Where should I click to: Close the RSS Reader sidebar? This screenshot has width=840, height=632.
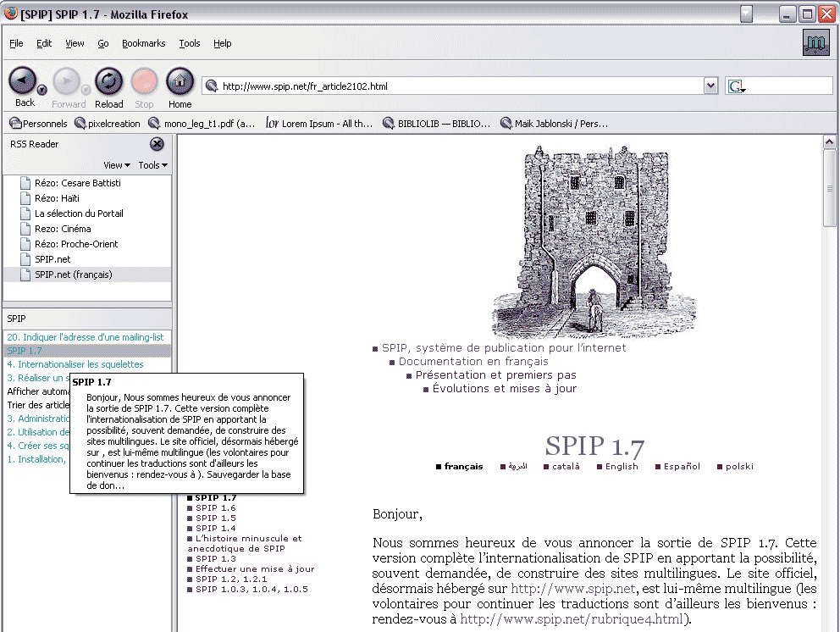pyautogui.click(x=157, y=144)
